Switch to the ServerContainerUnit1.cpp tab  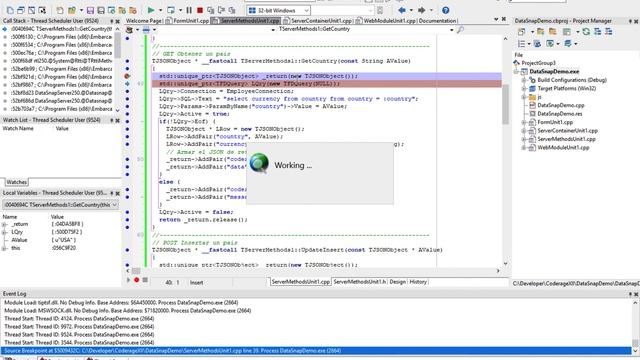(318, 20)
